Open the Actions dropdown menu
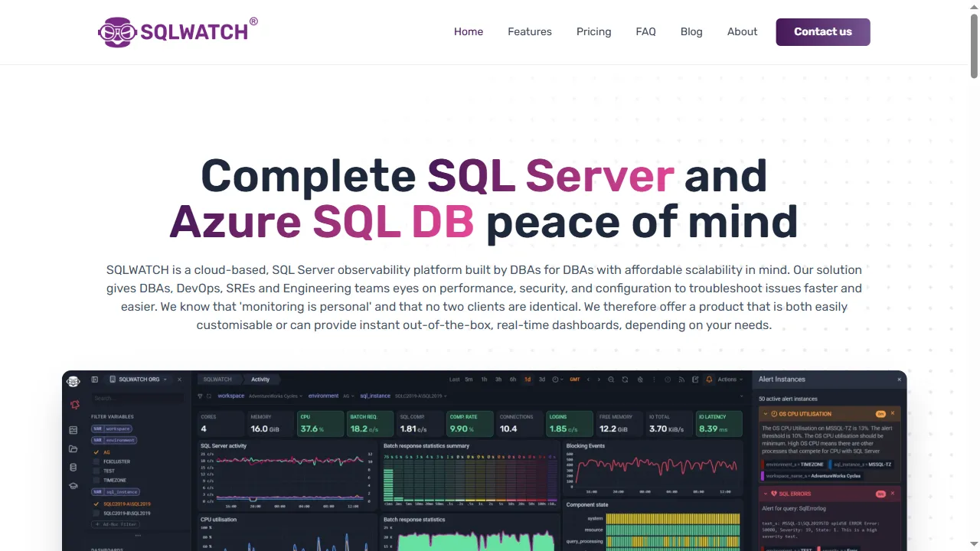The image size is (980, 551). tap(727, 380)
